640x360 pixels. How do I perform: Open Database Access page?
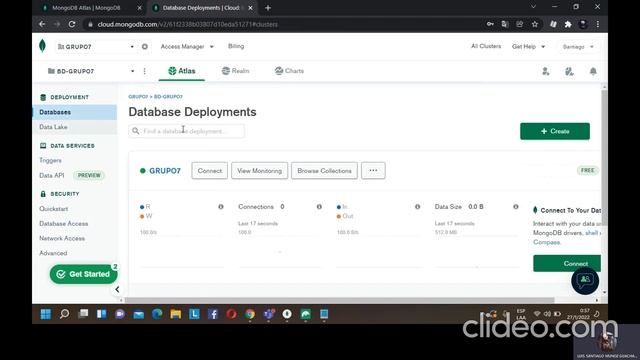pos(64,224)
